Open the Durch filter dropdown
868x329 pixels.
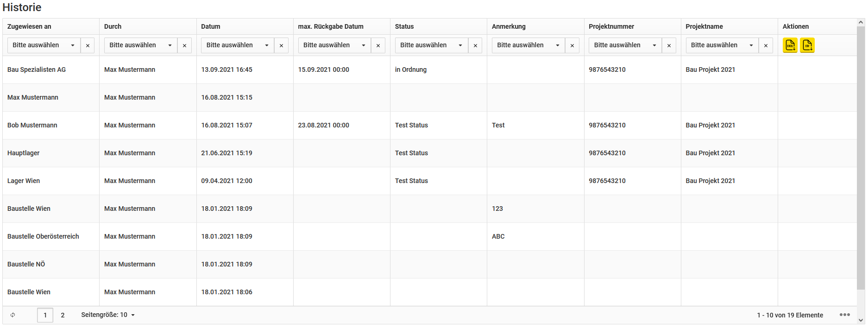tap(141, 45)
